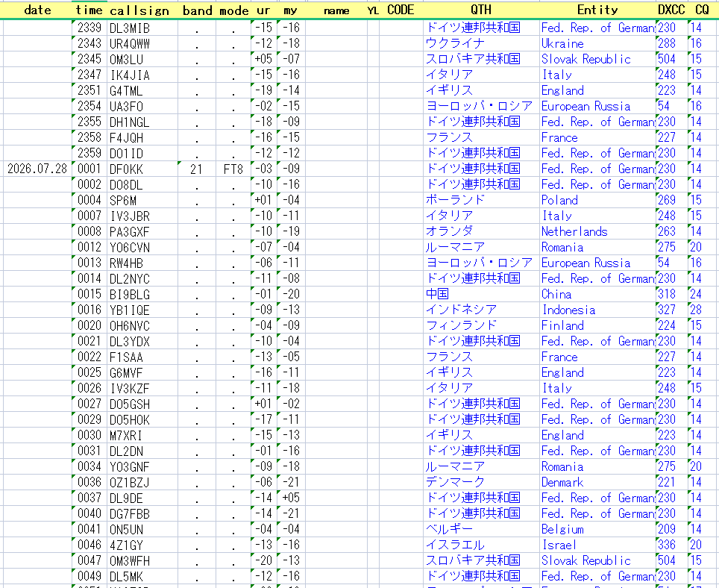Click QTH cell イスラエル
The image size is (719, 588).
click(482, 545)
